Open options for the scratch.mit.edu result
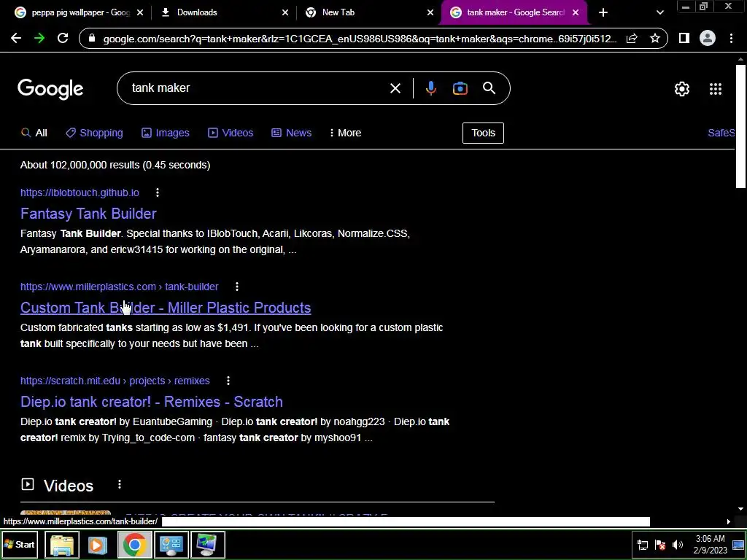This screenshot has width=747, height=560. tap(228, 381)
